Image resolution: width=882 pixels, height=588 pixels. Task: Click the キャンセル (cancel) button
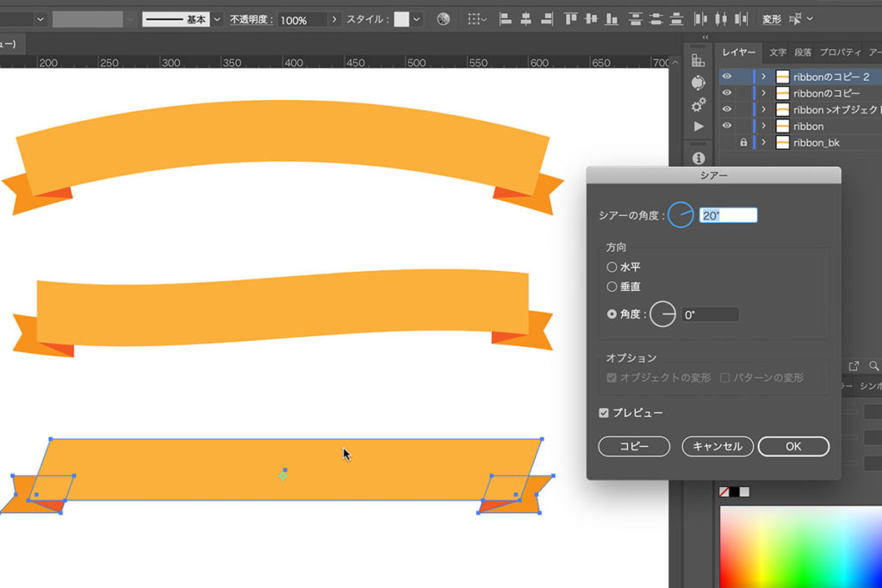pos(717,447)
